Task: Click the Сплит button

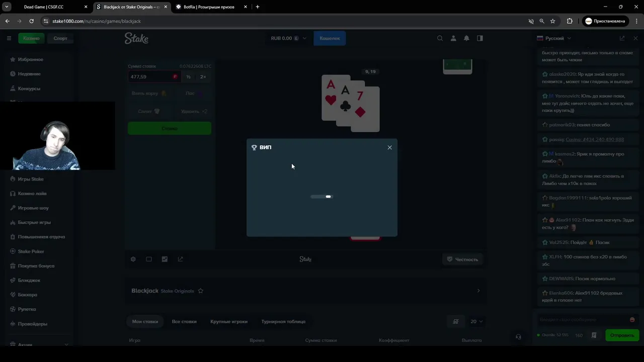Action: click(148, 111)
